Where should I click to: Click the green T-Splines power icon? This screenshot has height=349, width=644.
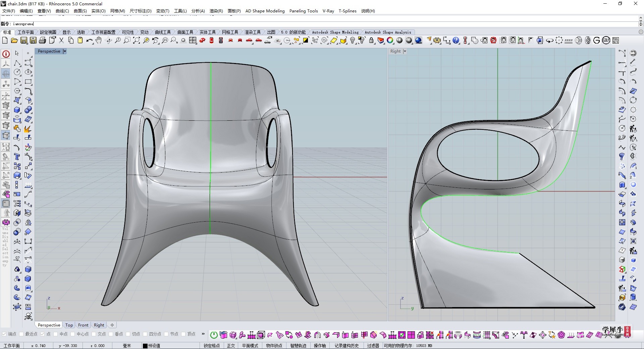tap(214, 335)
